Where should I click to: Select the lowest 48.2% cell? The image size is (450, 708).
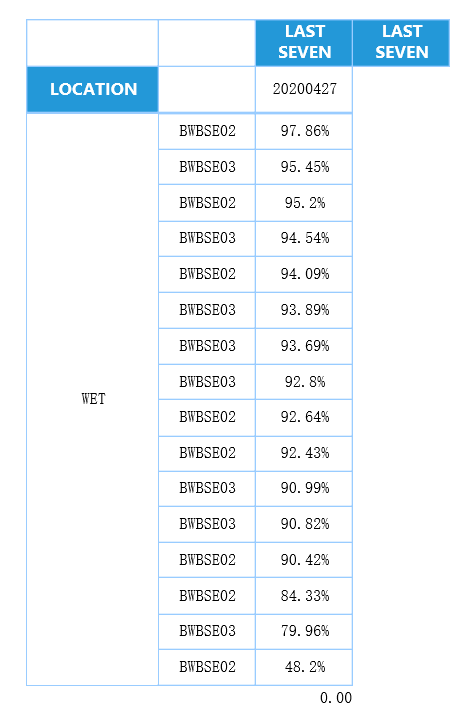(x=304, y=667)
